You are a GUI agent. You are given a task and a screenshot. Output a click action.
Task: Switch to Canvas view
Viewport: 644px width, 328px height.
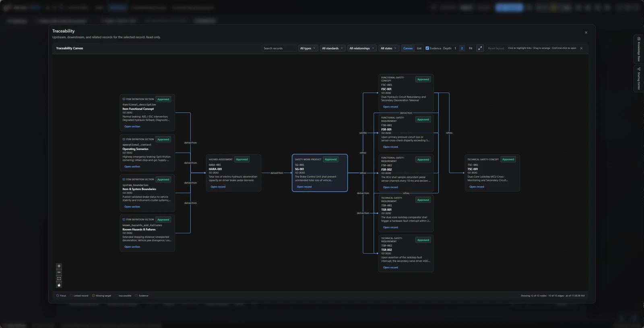pyautogui.click(x=408, y=48)
